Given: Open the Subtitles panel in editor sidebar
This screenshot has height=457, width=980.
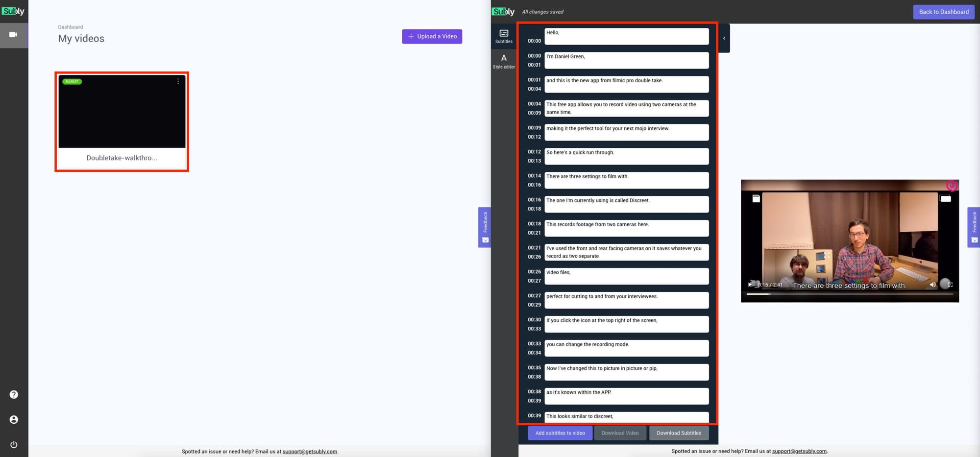Looking at the screenshot, I should (503, 36).
